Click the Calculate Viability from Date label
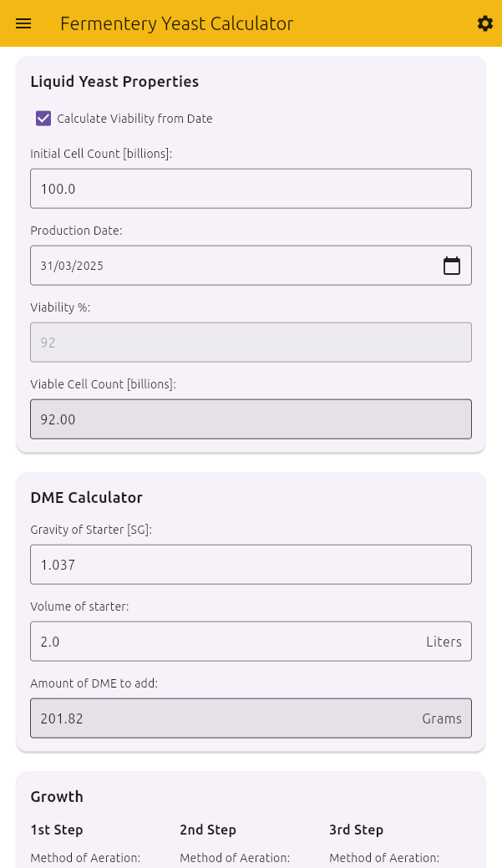 pos(134,119)
